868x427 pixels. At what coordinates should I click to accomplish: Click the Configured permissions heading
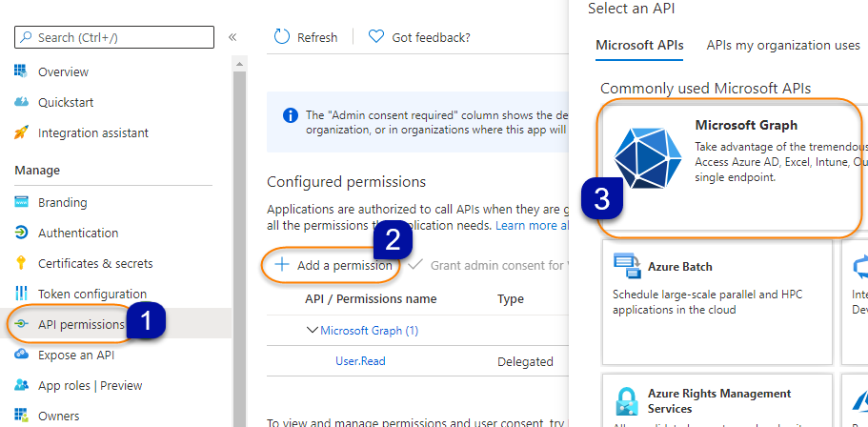(x=347, y=182)
